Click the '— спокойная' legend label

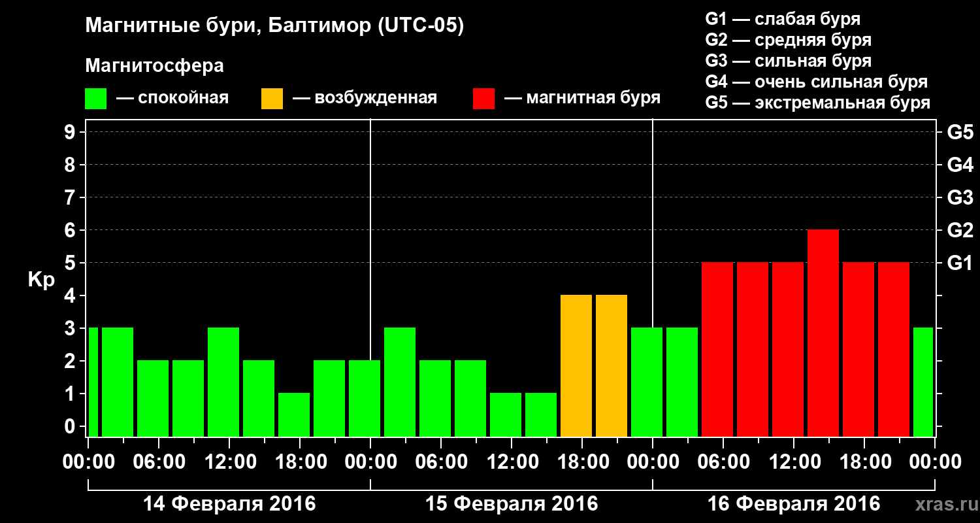coord(172,99)
